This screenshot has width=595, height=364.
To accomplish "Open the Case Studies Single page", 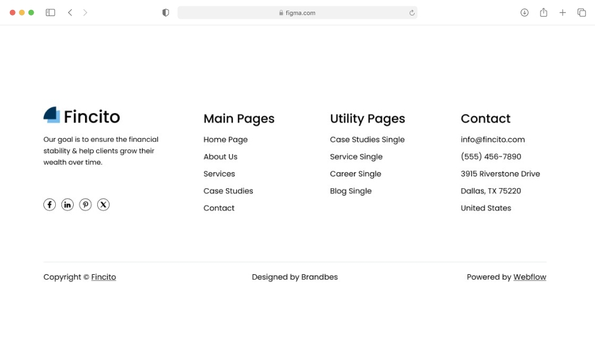I will (x=367, y=139).
